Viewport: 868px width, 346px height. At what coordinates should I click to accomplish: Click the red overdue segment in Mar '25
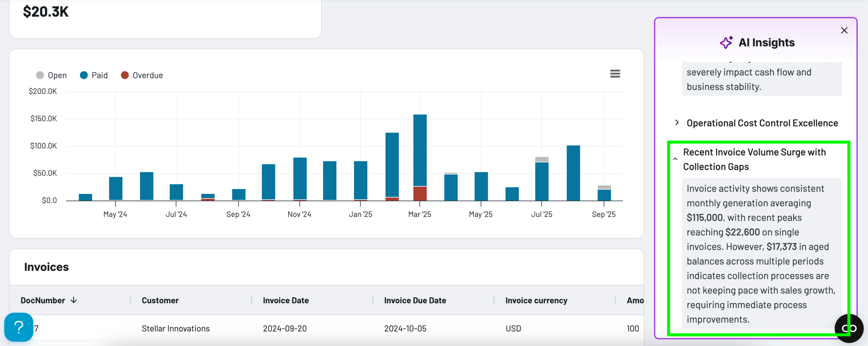[420, 194]
